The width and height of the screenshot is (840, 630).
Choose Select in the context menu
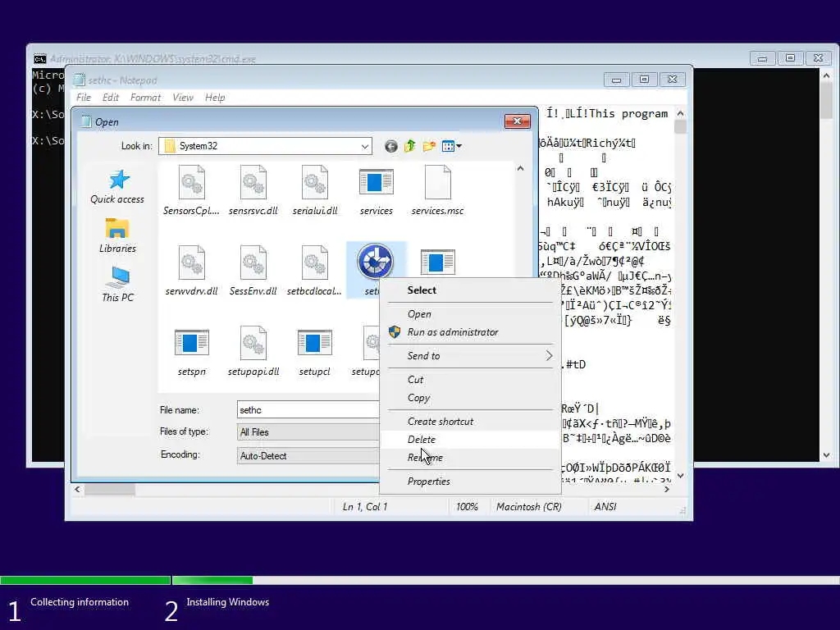point(470,290)
